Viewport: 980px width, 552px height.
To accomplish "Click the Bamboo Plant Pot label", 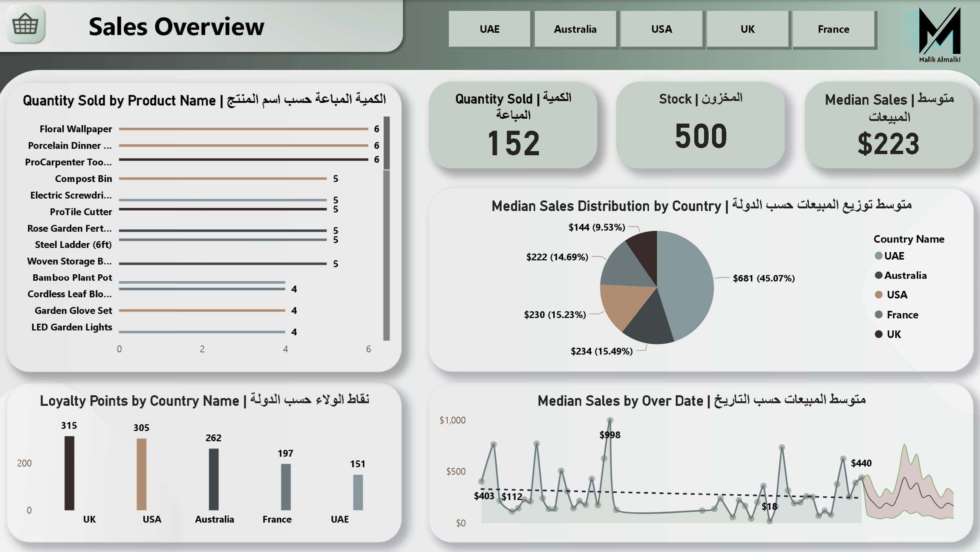I will point(72,278).
